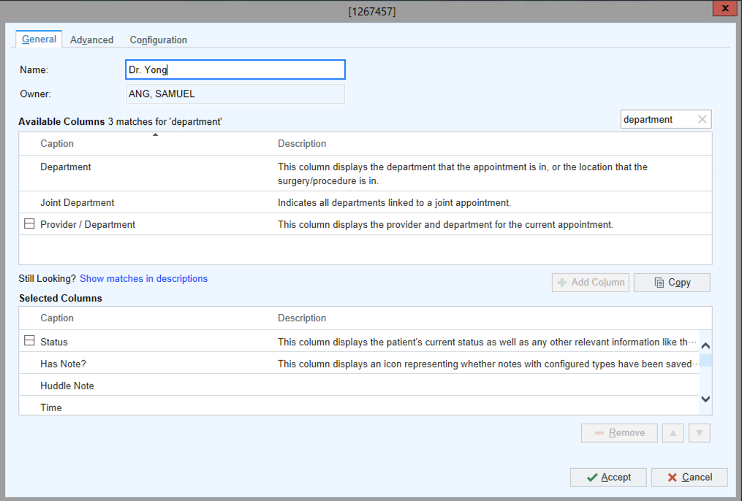Click the Selected Columns Caption header
The height and width of the screenshot is (502, 742).
coord(57,317)
